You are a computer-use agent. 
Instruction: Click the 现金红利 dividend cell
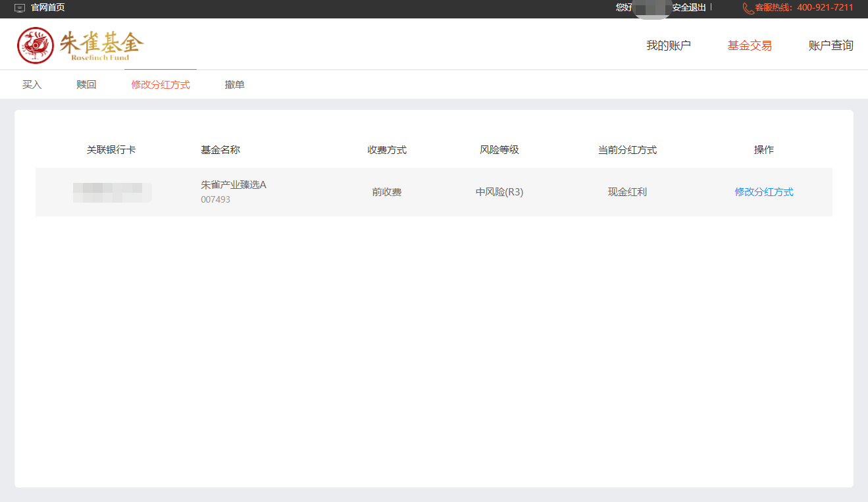627,192
